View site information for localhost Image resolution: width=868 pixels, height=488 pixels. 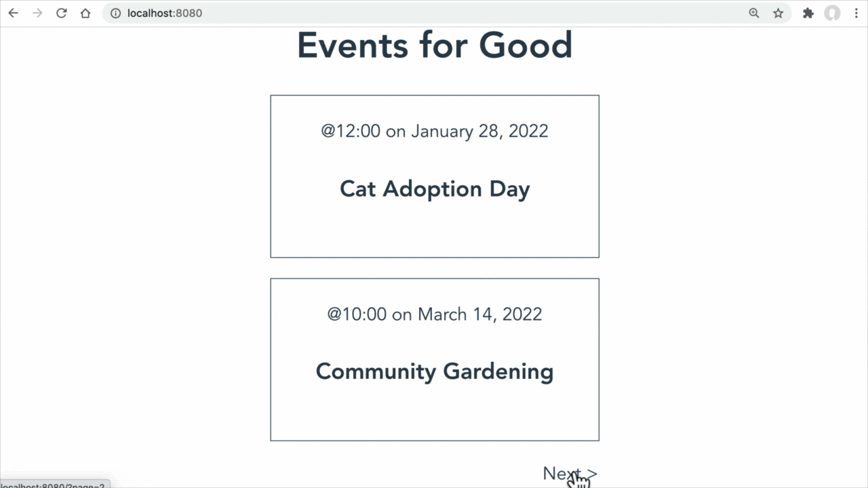click(115, 13)
